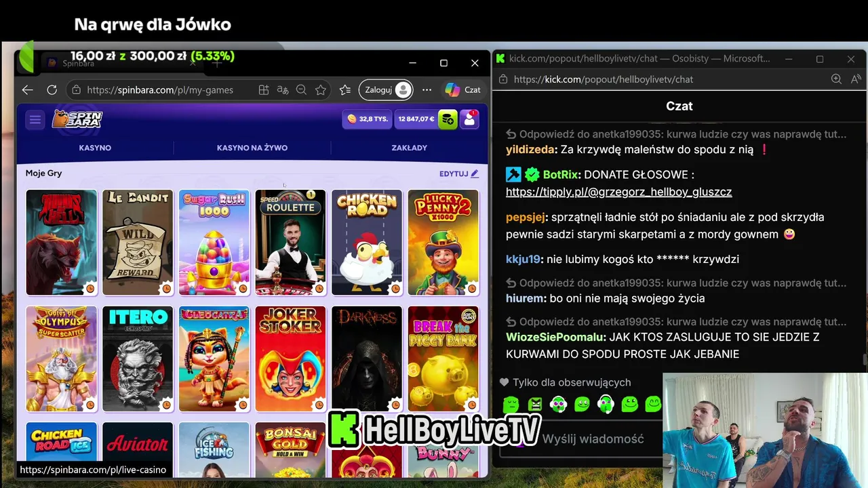Open the Sugar Rush 1000 game
Screen dimensions: 868x488
(x=214, y=243)
